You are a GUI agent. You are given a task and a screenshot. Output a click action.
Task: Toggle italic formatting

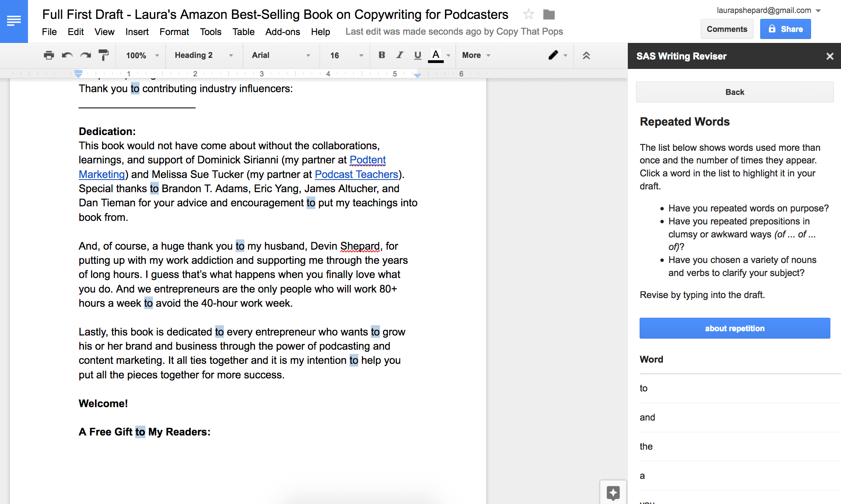click(x=400, y=55)
